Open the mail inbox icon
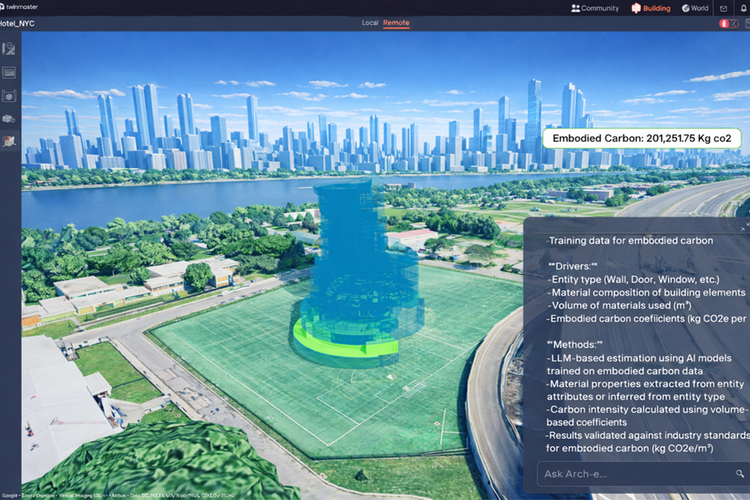The height and width of the screenshot is (500, 750). click(x=723, y=8)
